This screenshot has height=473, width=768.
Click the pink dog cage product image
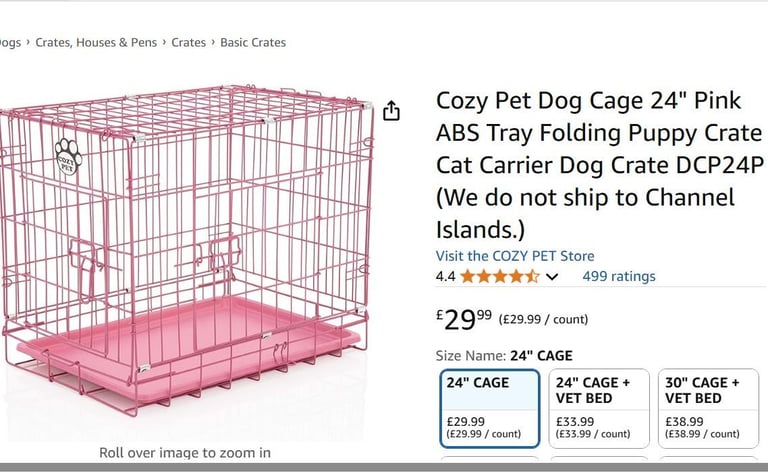(185, 250)
